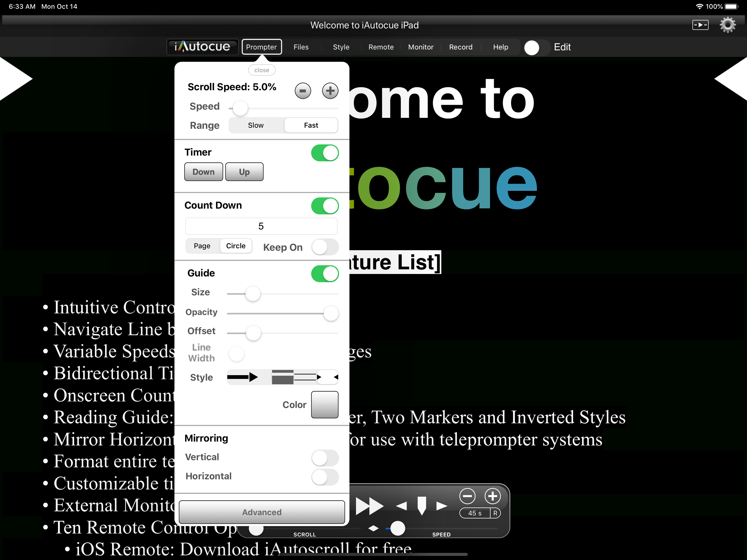
Task: Tap the Count Down value field showing 5
Action: click(261, 226)
